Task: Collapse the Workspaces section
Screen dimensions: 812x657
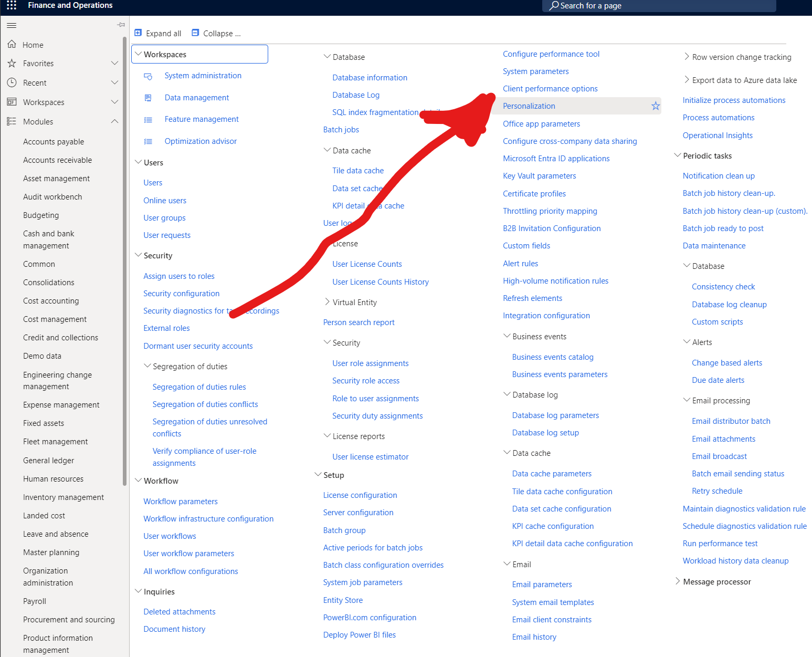Action: click(x=138, y=54)
